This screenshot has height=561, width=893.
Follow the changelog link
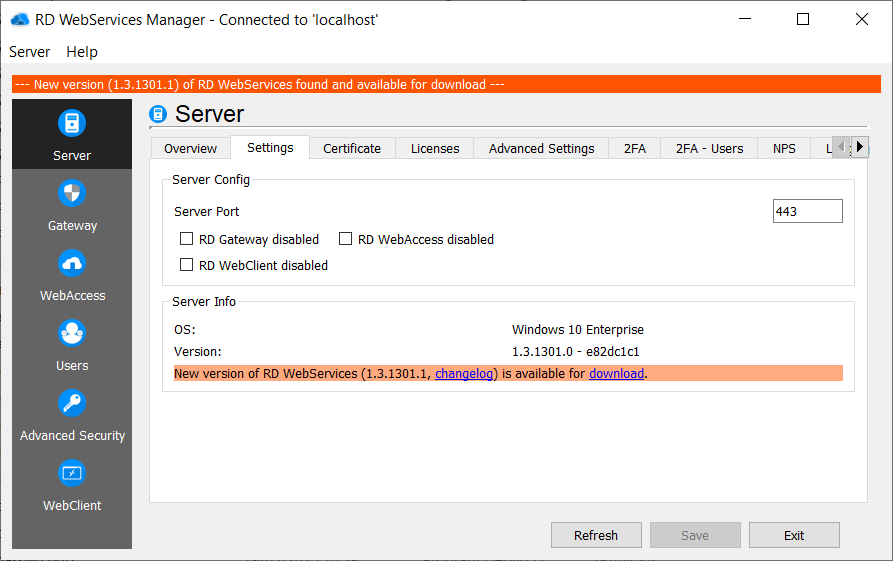[x=466, y=374]
